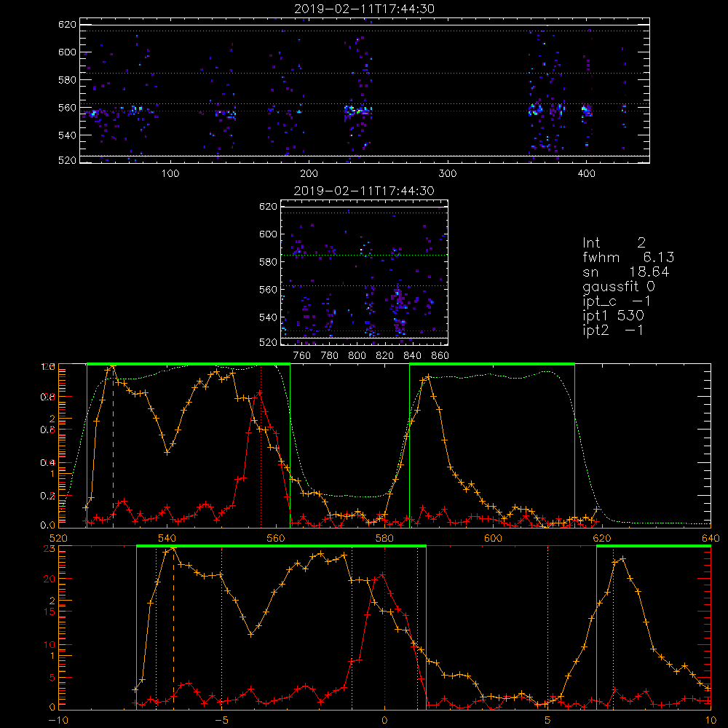Click the orange dashed vertical line in bottom plot

point(174,628)
